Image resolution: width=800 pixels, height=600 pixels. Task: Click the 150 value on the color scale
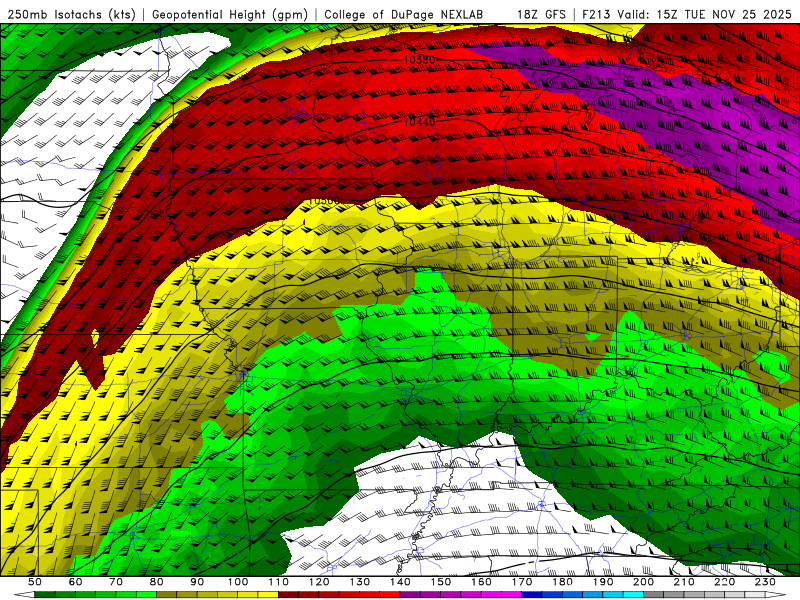(440, 582)
